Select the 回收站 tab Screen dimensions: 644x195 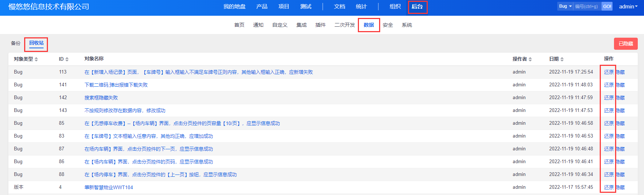[x=36, y=43]
